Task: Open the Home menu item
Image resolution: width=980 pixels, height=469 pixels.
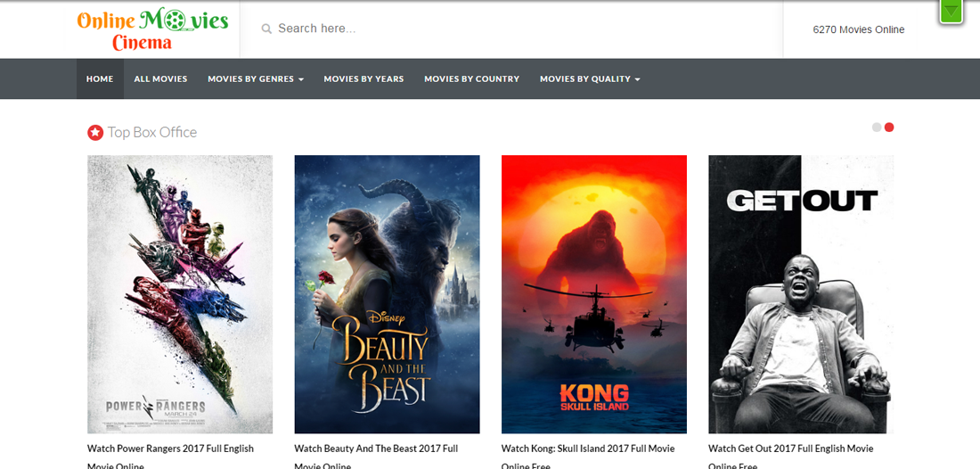Action: (x=100, y=78)
